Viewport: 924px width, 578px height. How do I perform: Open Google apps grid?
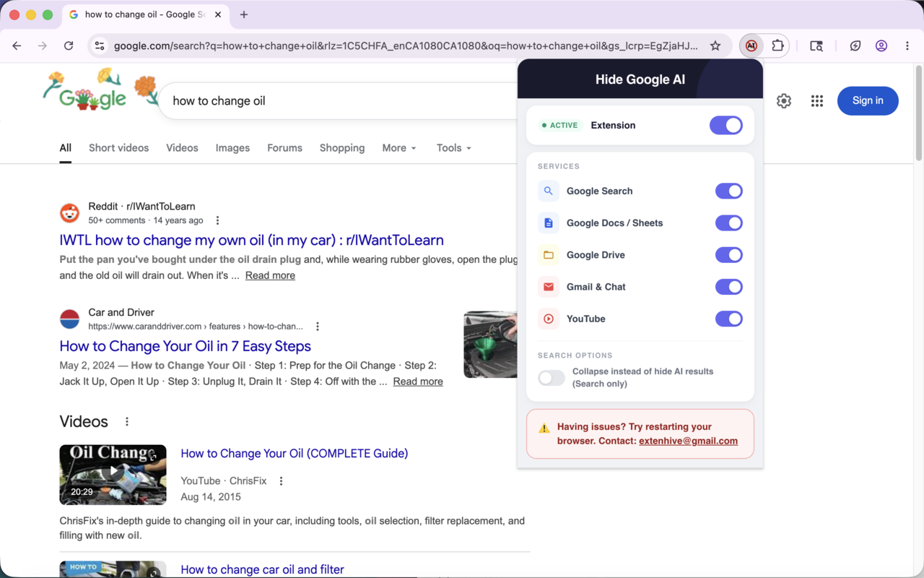coord(817,101)
